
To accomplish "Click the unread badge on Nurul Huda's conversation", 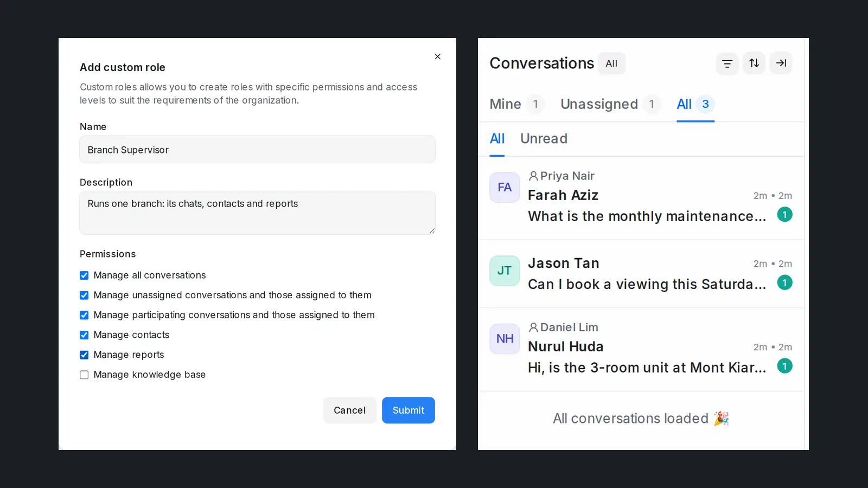I will 784,366.
